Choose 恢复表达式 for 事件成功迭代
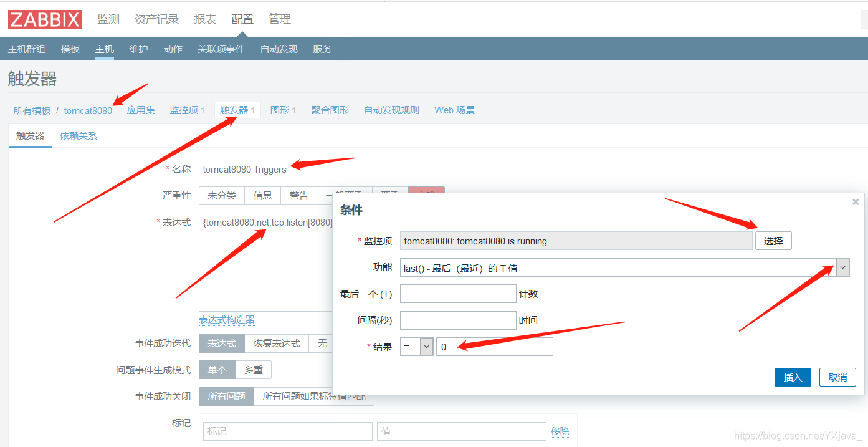868x447 pixels. 277,344
